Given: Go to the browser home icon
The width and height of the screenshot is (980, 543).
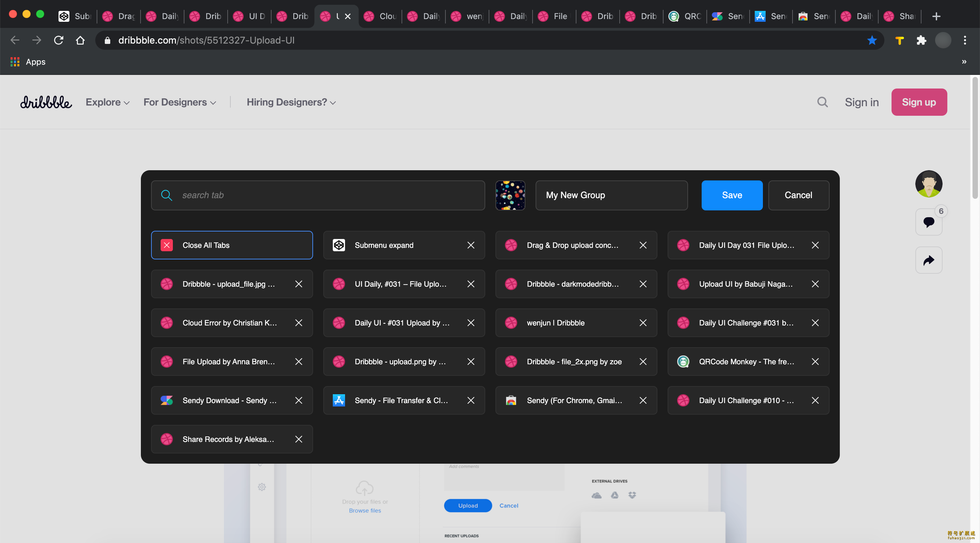Looking at the screenshot, I should 80,40.
